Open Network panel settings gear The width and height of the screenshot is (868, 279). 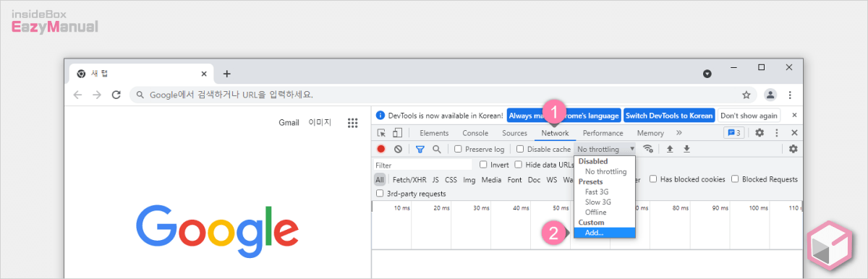coord(793,149)
